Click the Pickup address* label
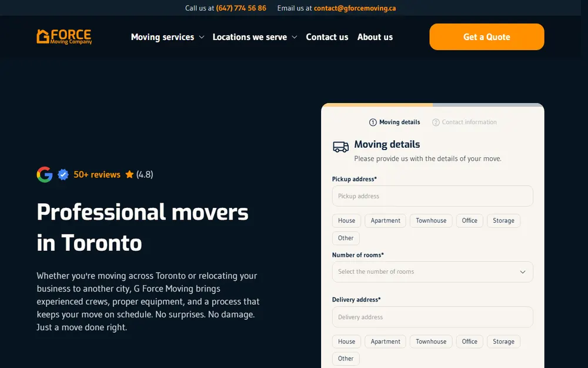The image size is (588, 368). click(x=355, y=179)
